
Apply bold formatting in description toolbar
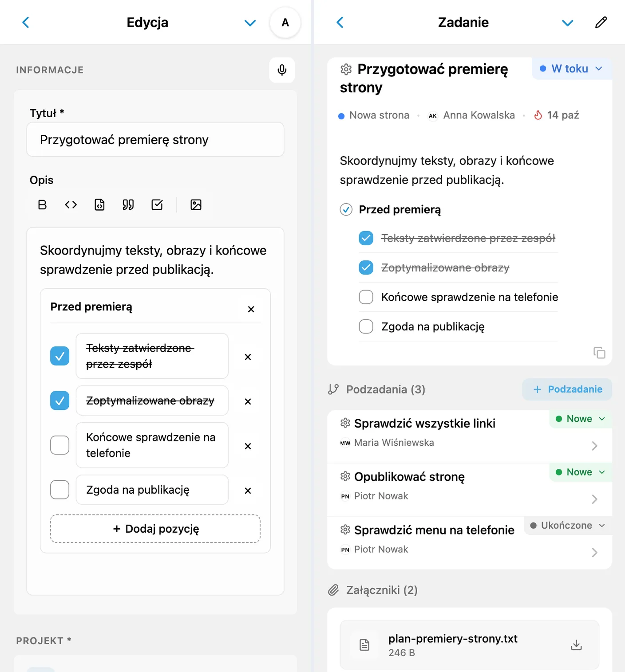42,204
